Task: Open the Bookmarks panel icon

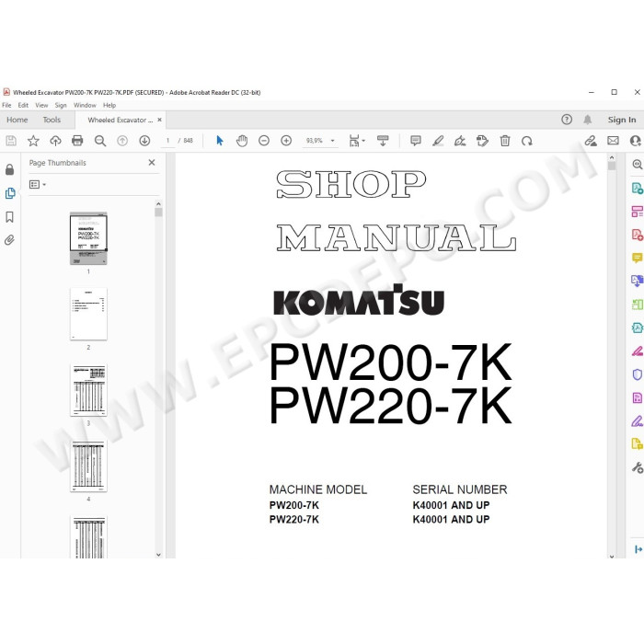Action: pyautogui.click(x=10, y=217)
